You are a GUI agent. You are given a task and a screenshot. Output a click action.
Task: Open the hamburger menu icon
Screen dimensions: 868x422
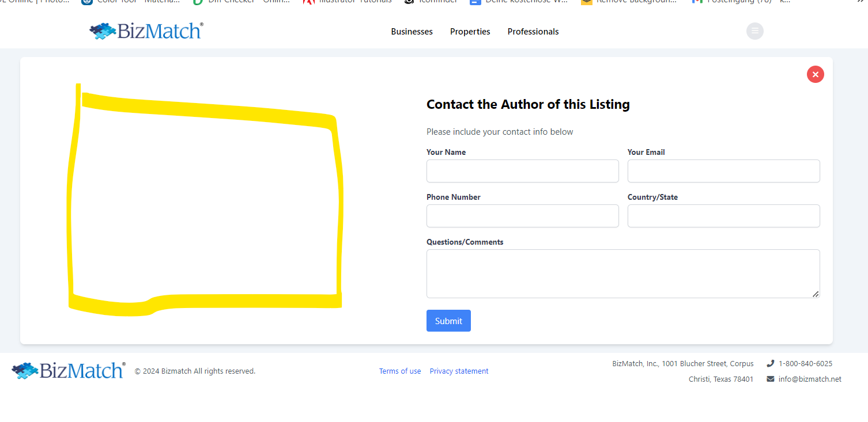coord(754,31)
